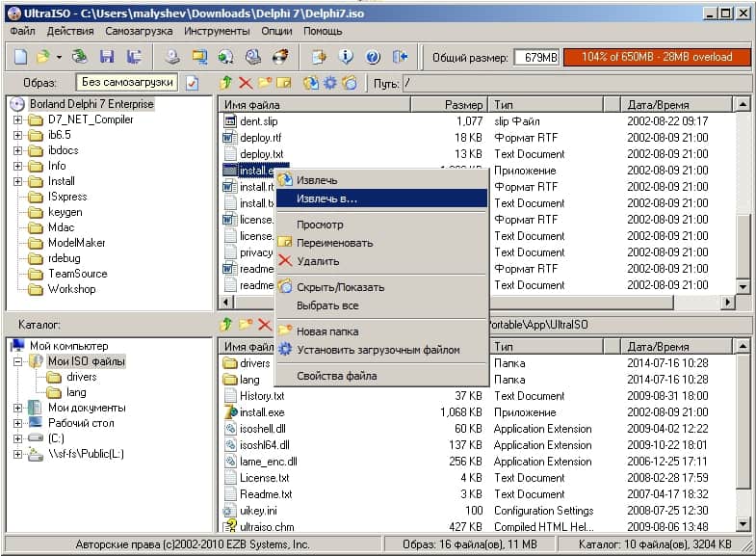
Task: Click the blue Help question mark icon
Action: pyautogui.click(x=373, y=57)
